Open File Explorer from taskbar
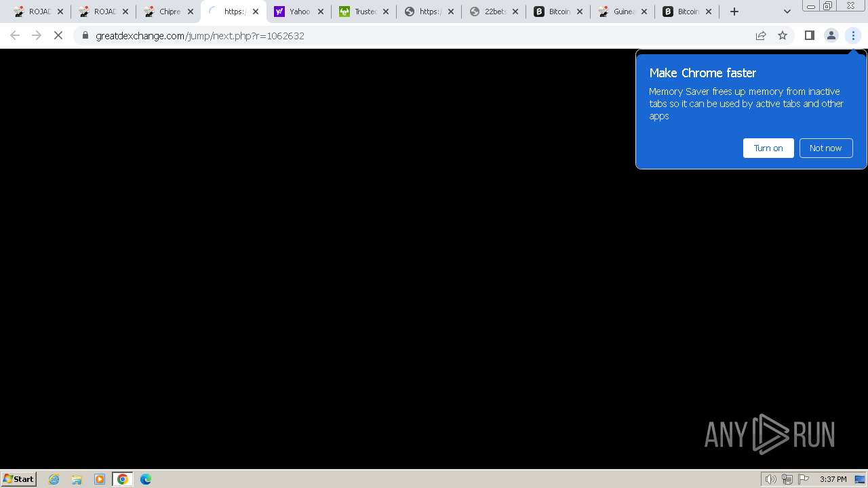868x488 pixels. coord(77,479)
